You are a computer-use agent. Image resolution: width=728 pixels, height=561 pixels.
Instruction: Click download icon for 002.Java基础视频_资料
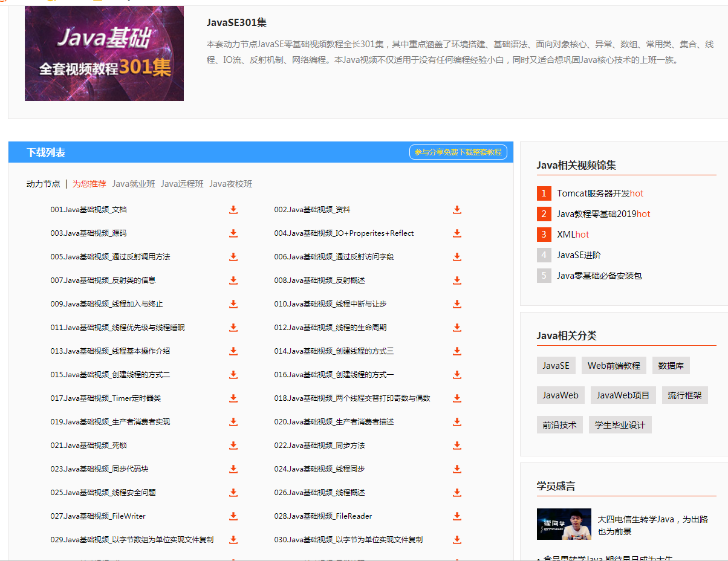457,210
